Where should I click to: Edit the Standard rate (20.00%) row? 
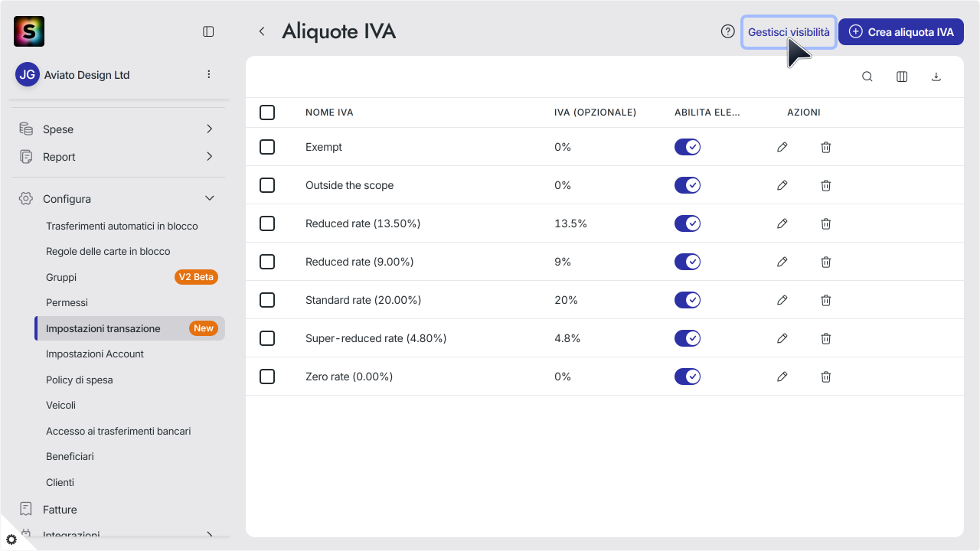pos(782,300)
